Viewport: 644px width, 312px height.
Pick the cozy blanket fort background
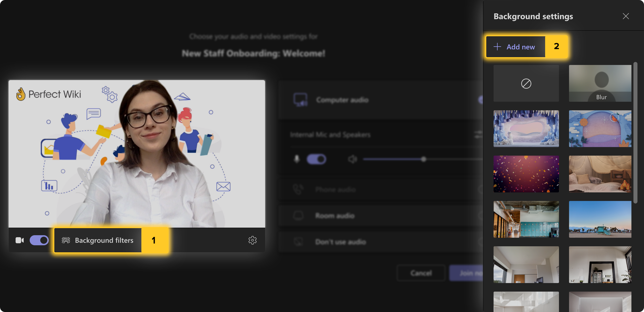(x=600, y=174)
